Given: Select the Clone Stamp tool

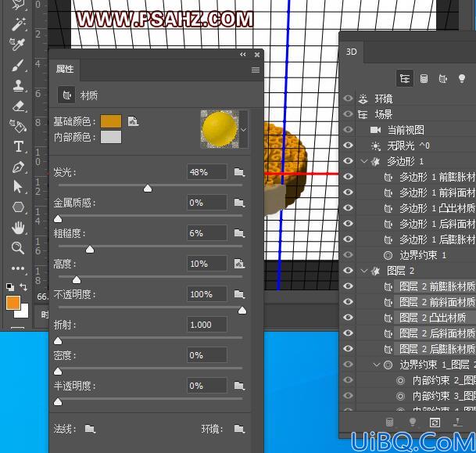Looking at the screenshot, I should (x=18, y=86).
